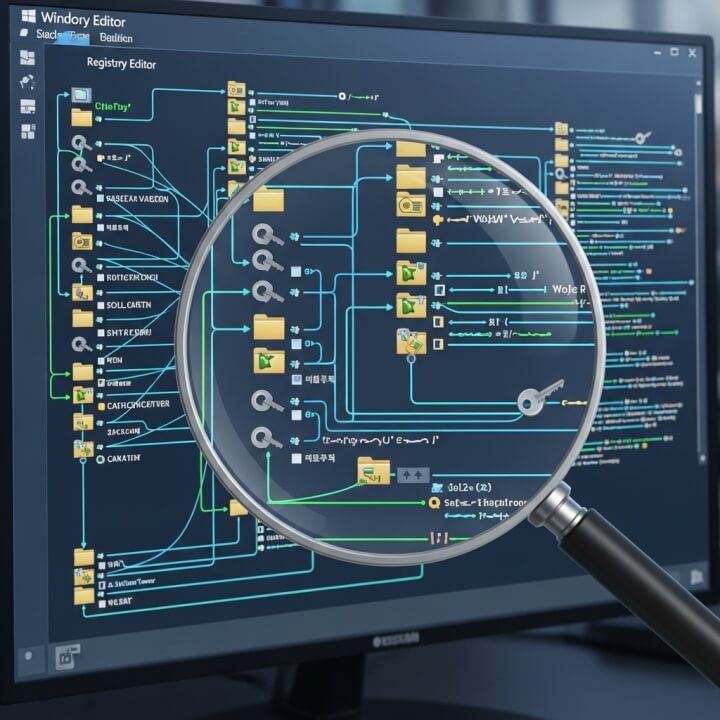Click the 'ROTTERENOIEI' entry label

point(132,277)
